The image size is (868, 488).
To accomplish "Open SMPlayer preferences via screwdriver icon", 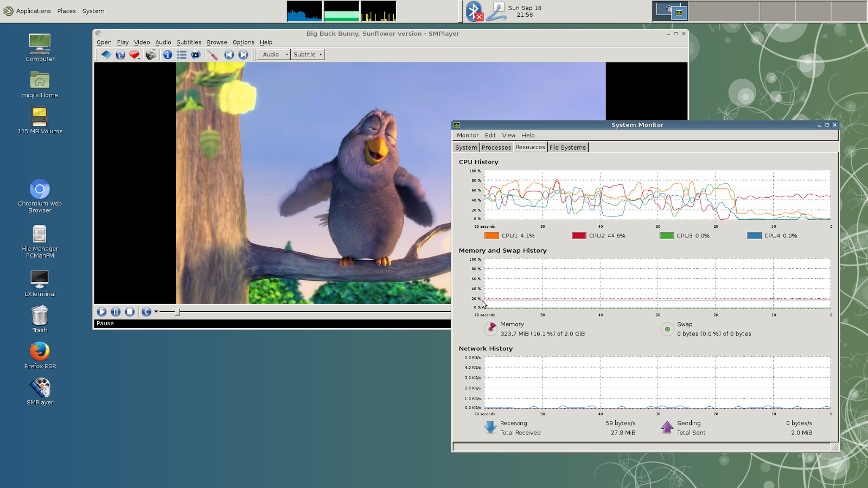I will point(213,55).
